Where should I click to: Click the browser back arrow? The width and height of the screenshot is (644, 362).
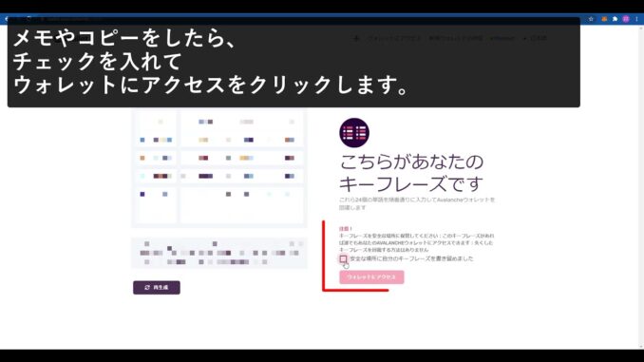point(6,19)
